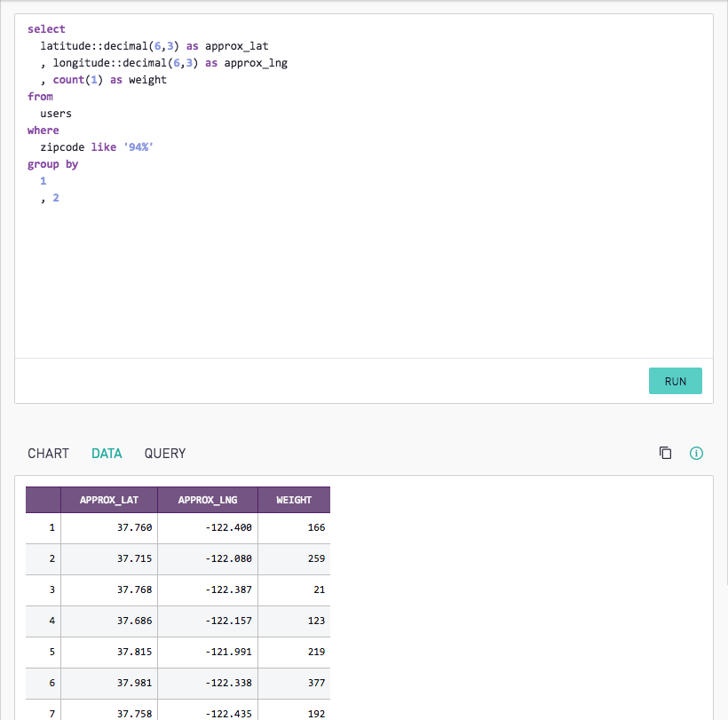Click the weight value 377
The width and height of the screenshot is (728, 720).
294,683
